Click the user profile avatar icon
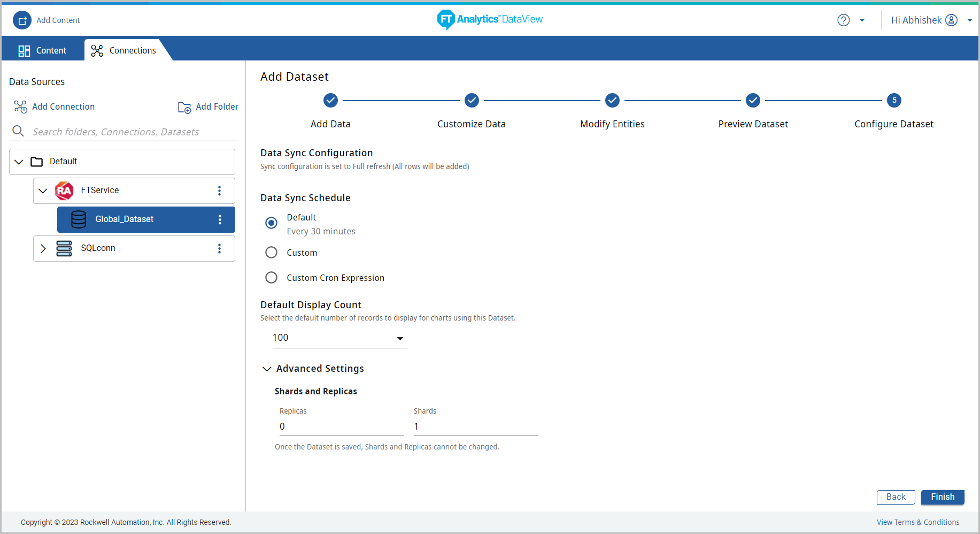This screenshot has width=980, height=534. pos(951,20)
